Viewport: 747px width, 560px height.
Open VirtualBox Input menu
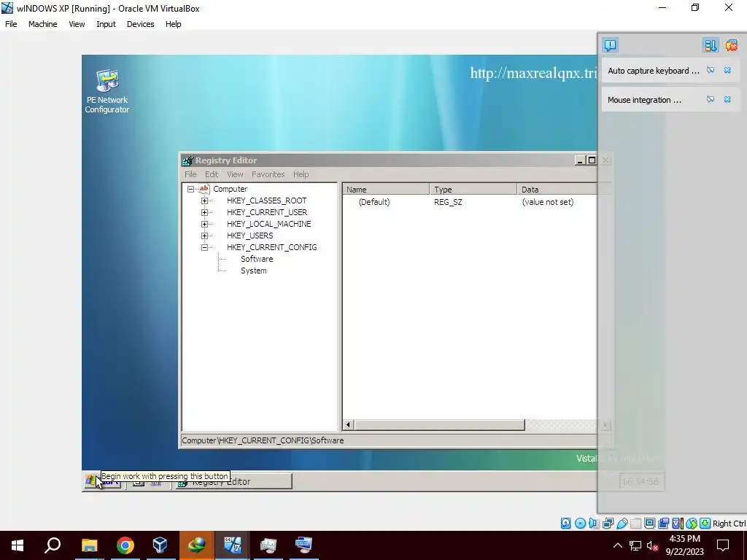point(106,24)
